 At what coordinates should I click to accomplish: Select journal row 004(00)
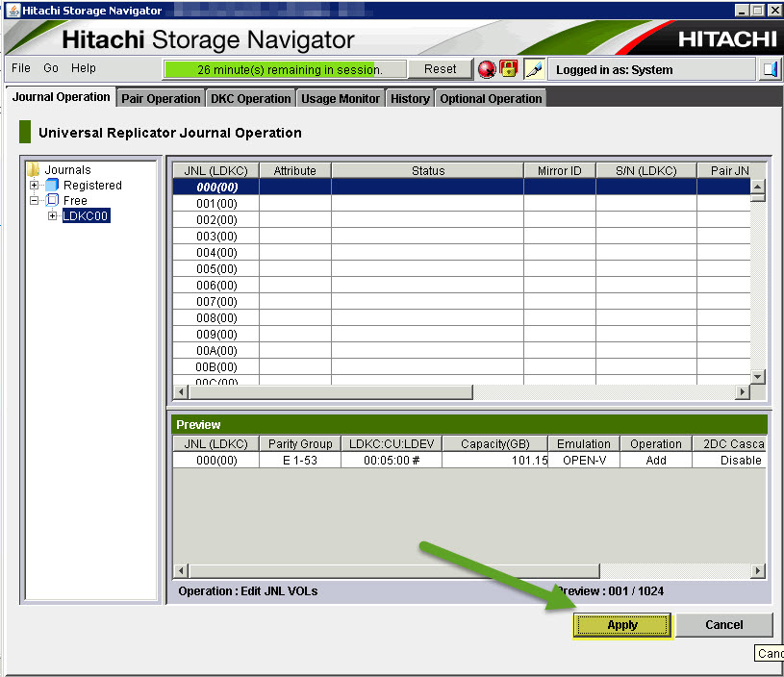pyautogui.click(x=462, y=253)
